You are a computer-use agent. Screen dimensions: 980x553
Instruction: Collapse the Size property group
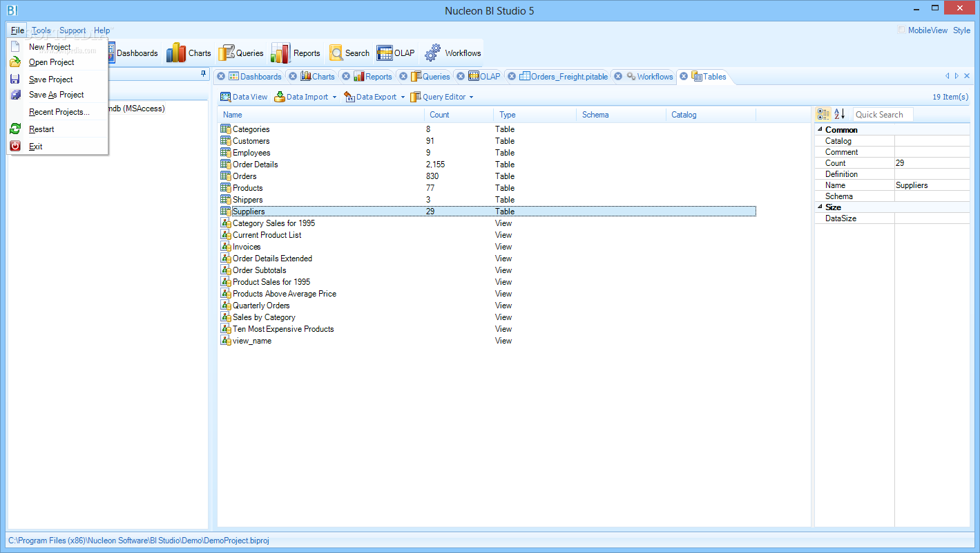click(820, 207)
